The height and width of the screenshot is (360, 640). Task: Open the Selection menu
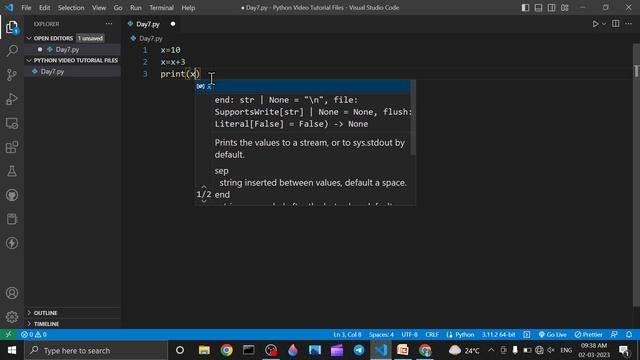pos(71,8)
